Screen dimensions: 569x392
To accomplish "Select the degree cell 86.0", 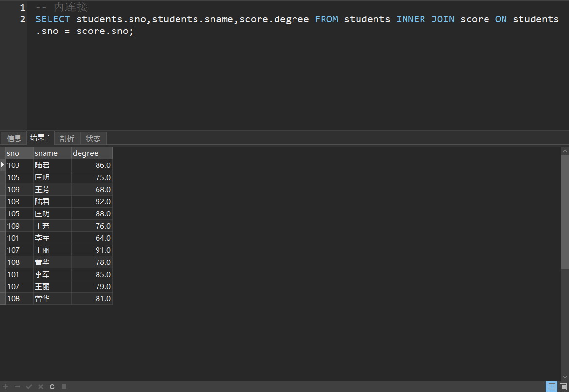I will (92, 165).
